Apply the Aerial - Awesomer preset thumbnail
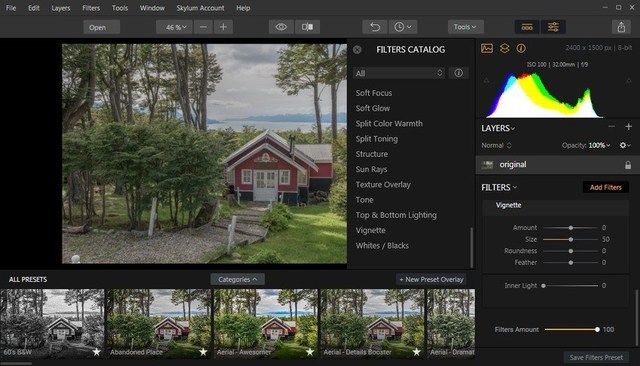Viewport: 640px width, 366px height. (x=266, y=324)
